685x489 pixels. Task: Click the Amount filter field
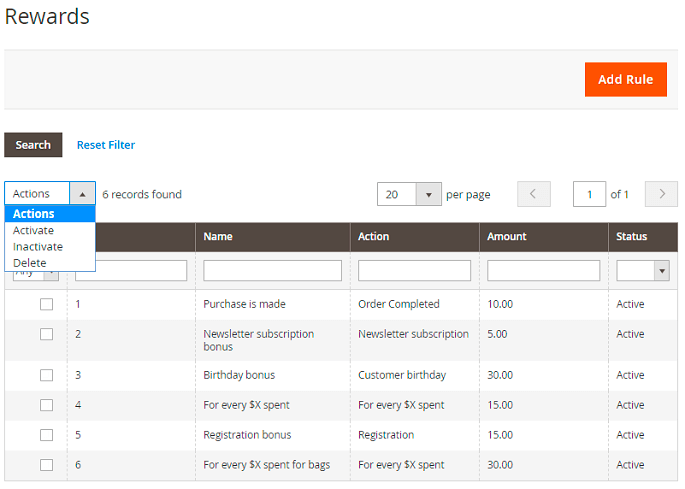[x=543, y=271]
